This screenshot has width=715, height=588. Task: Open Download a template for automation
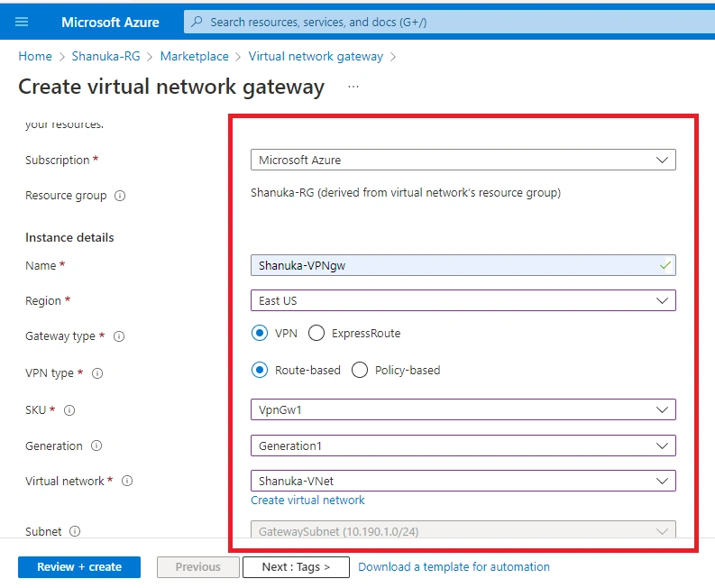tap(454, 567)
